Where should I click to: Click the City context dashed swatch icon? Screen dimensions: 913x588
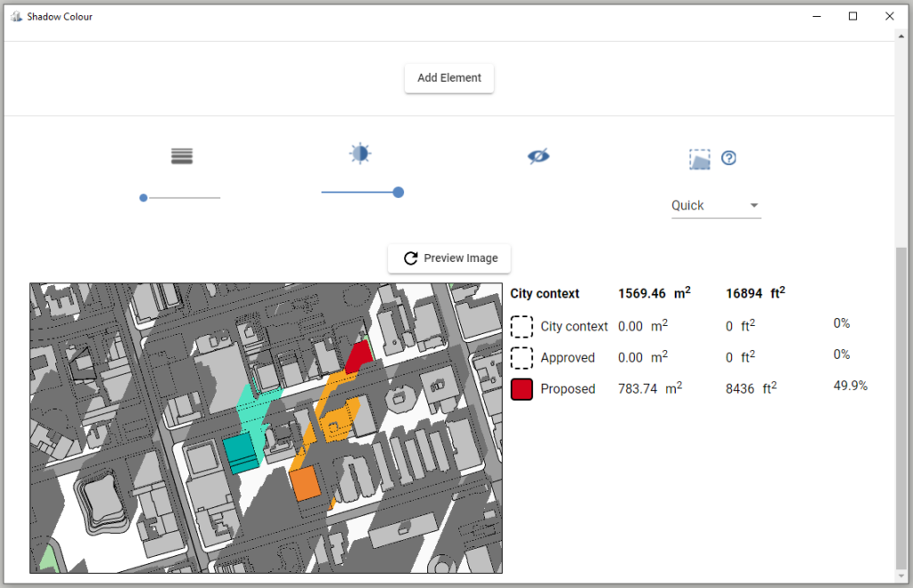click(522, 326)
